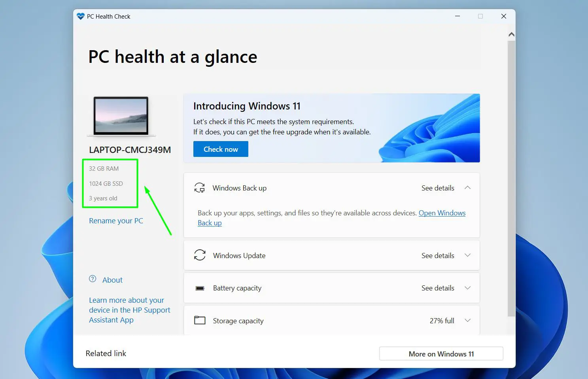Expand the Battery capacity section
Screen dimensions: 588x379
(x=468, y=288)
